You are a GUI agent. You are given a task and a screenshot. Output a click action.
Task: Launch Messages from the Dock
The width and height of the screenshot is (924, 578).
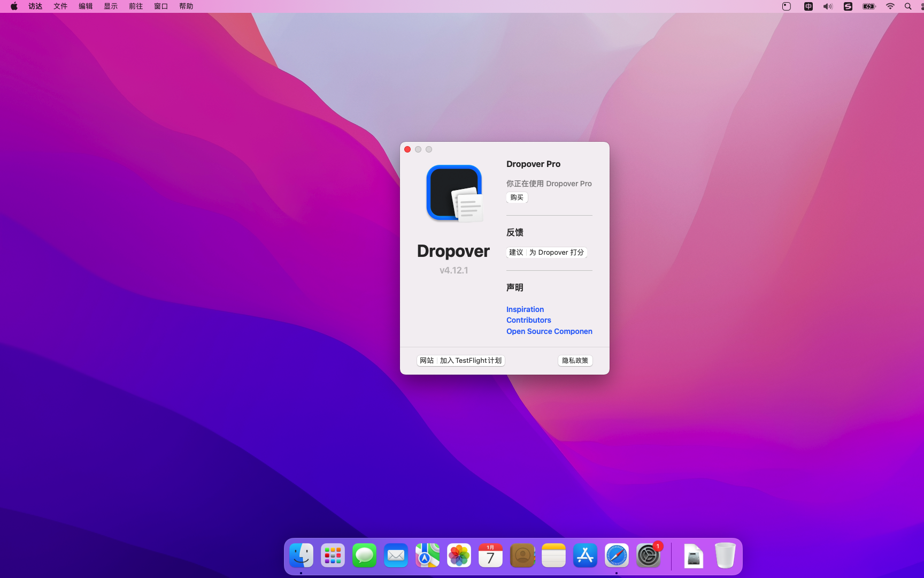[x=365, y=556]
